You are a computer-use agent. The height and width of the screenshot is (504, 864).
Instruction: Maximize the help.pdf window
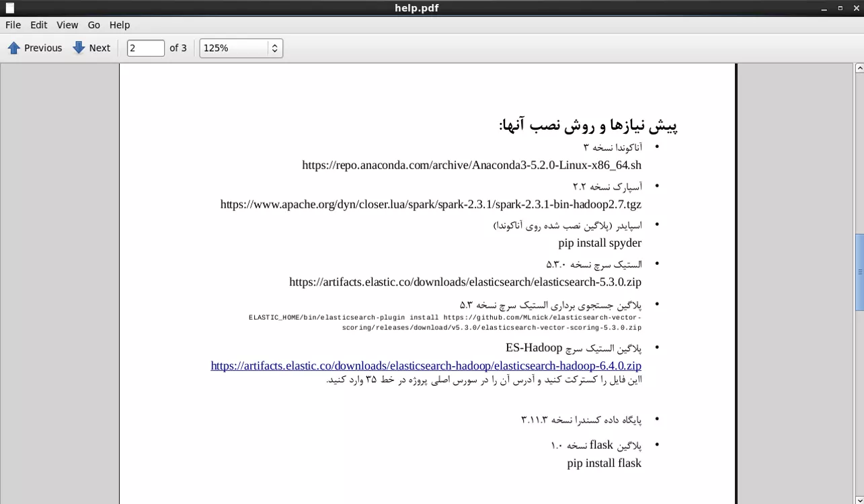click(x=840, y=8)
